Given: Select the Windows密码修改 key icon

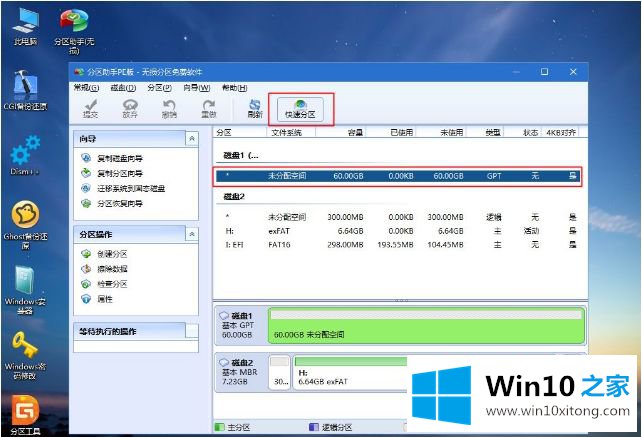Looking at the screenshot, I should pyautogui.click(x=25, y=352).
